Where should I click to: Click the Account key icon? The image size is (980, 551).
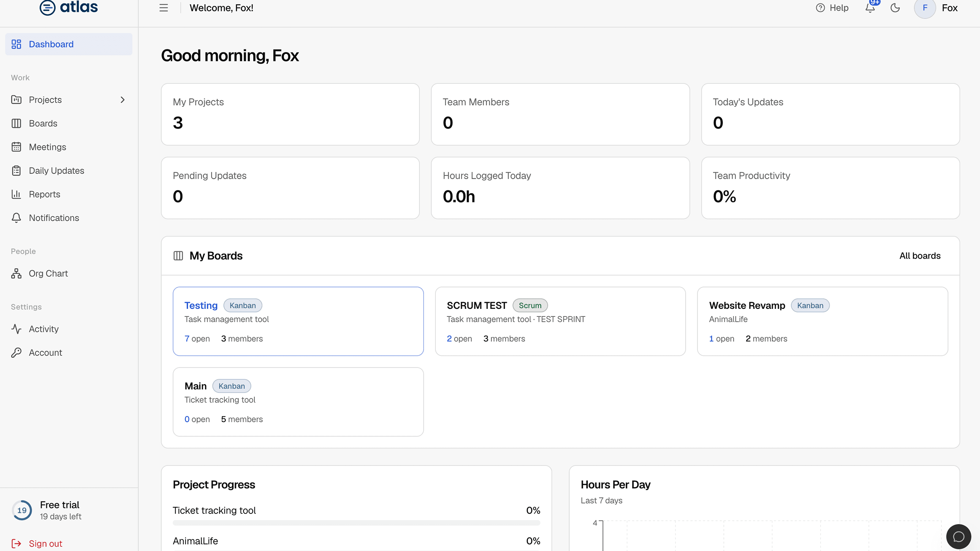16,353
